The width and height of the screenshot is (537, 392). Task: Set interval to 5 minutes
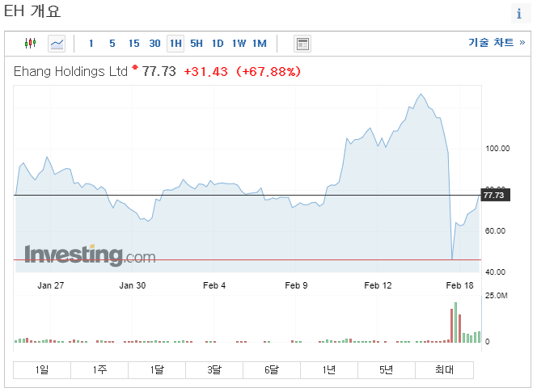coord(112,44)
